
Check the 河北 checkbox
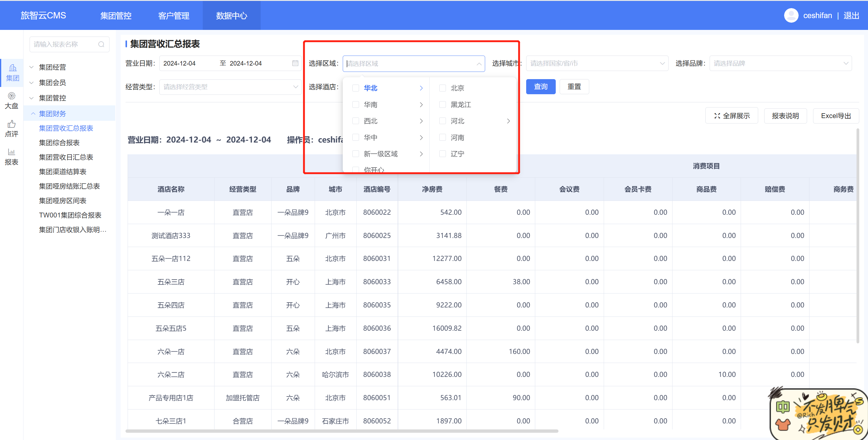click(x=442, y=121)
